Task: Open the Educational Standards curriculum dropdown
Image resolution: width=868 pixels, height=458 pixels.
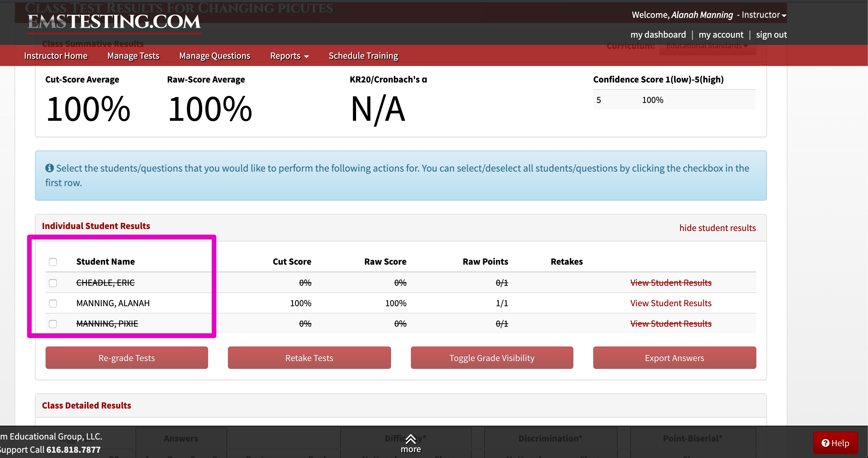Action: tap(707, 46)
